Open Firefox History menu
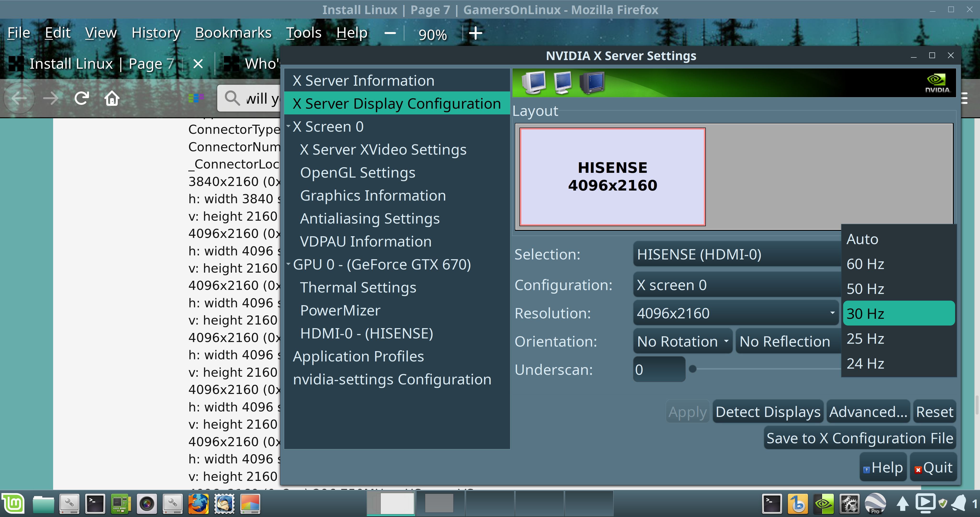The height and width of the screenshot is (517, 980). click(156, 33)
